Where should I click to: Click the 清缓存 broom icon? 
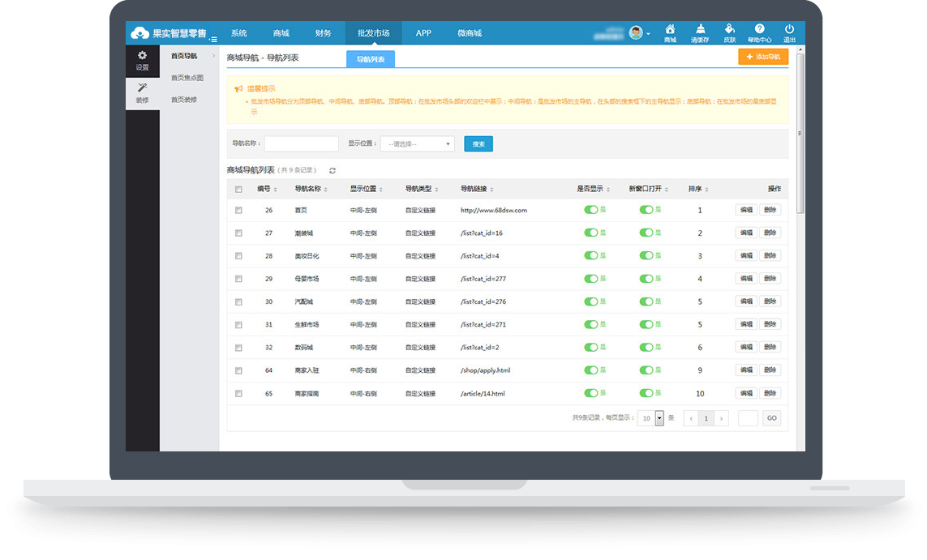coord(699,30)
